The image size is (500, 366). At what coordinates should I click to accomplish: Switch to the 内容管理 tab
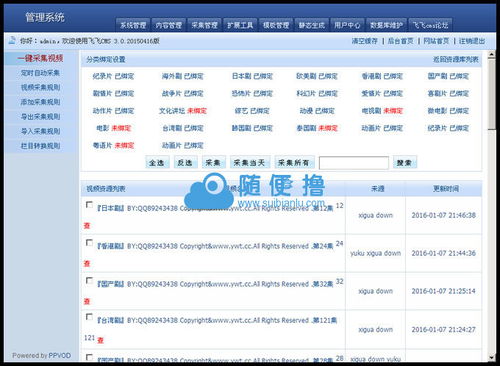tap(169, 25)
